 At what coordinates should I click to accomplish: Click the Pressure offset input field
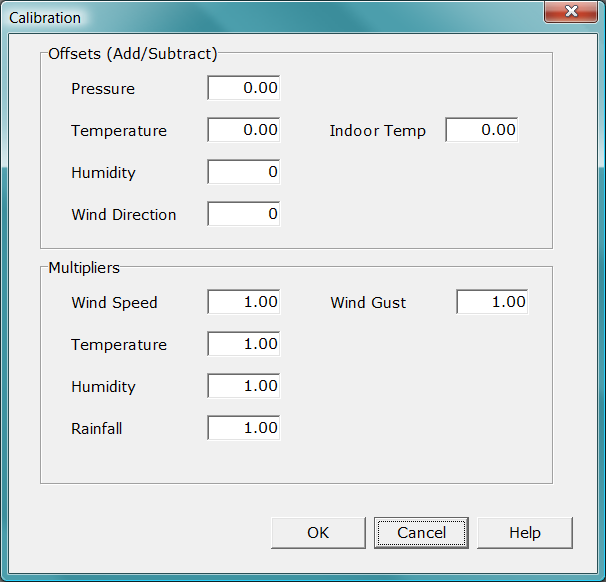pos(244,88)
